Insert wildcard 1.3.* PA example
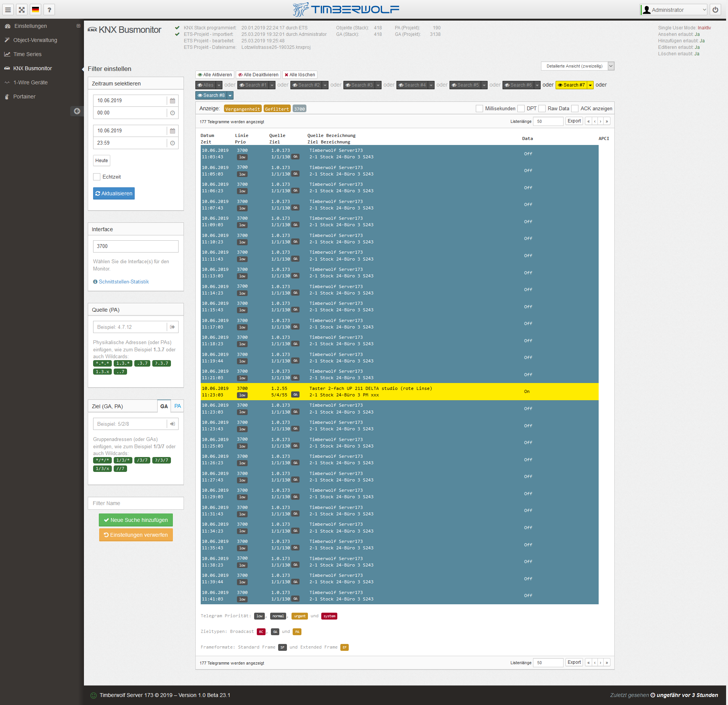The width and height of the screenshot is (728, 705). click(123, 364)
